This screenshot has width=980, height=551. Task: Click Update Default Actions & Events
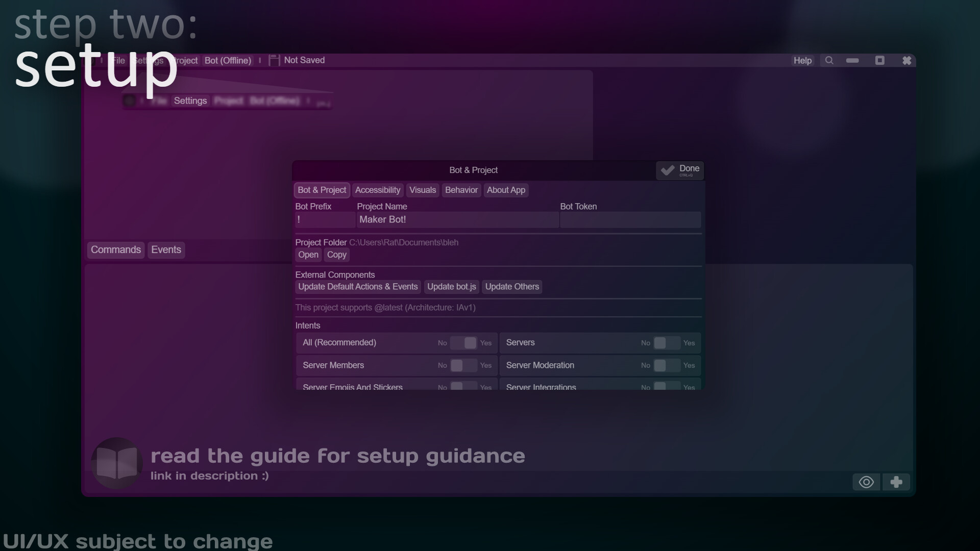point(358,287)
